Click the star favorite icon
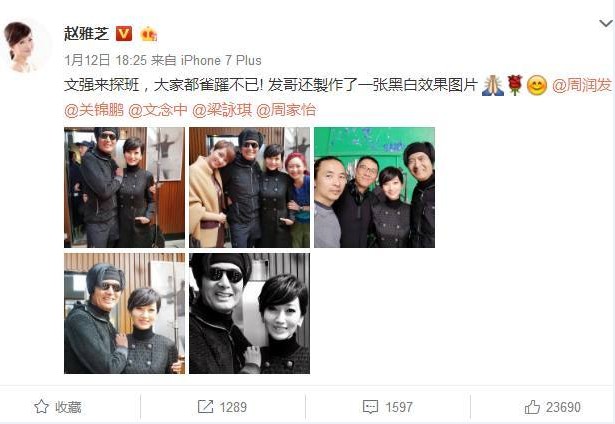Image resolution: width=615 pixels, height=424 pixels. coord(41,407)
